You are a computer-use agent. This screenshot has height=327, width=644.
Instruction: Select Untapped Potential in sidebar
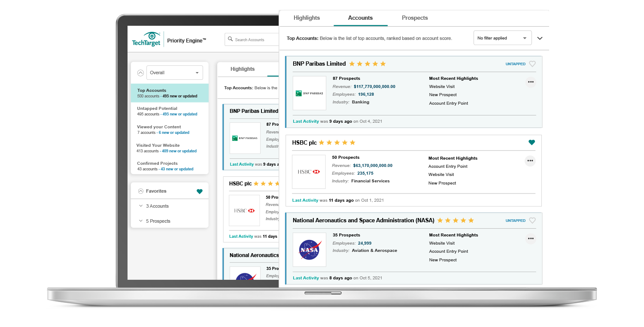157,109
